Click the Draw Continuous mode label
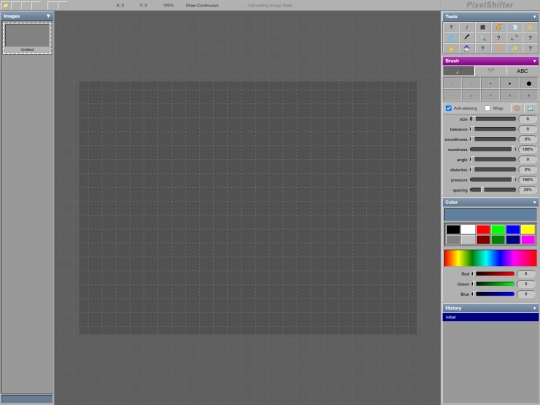Image resolution: width=540 pixels, height=405 pixels. [202, 5]
